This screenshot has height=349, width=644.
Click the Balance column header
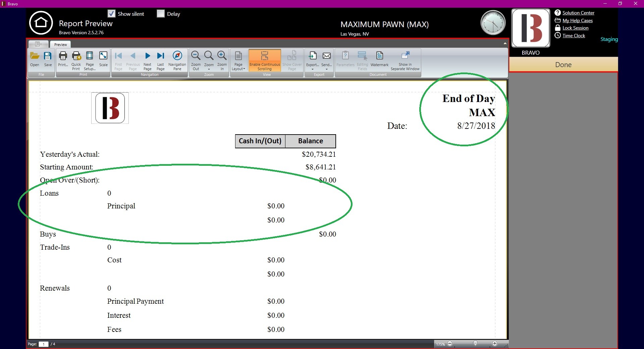click(x=311, y=141)
